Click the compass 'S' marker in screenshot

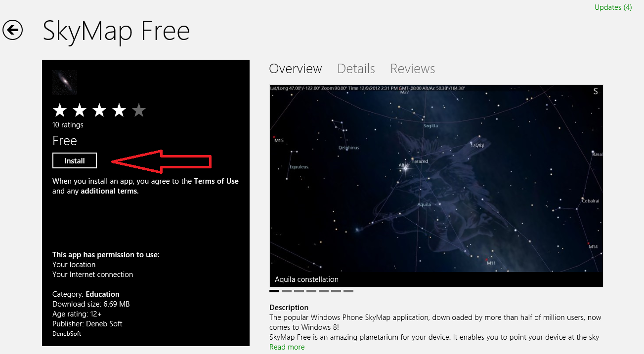pyautogui.click(x=596, y=91)
